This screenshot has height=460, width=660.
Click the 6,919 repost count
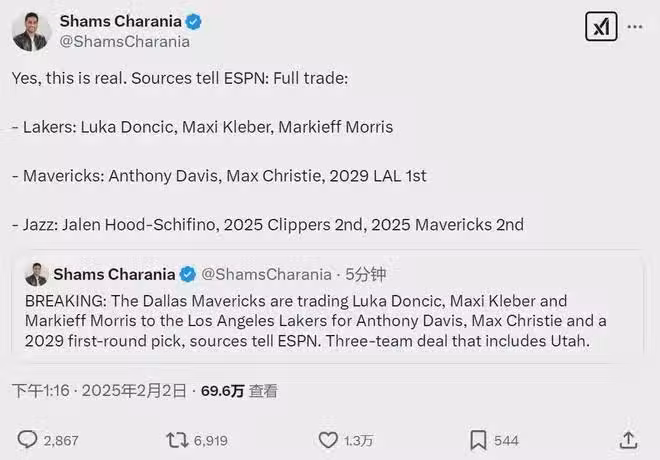pos(210,440)
